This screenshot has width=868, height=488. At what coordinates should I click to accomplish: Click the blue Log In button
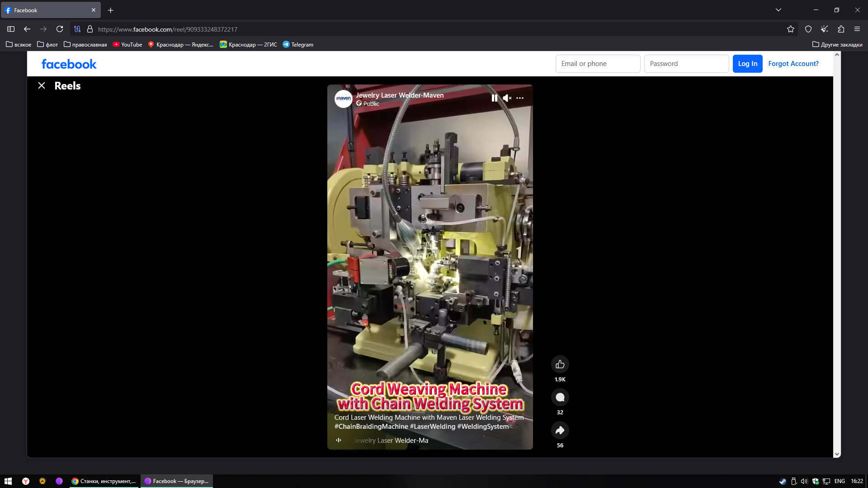747,64
